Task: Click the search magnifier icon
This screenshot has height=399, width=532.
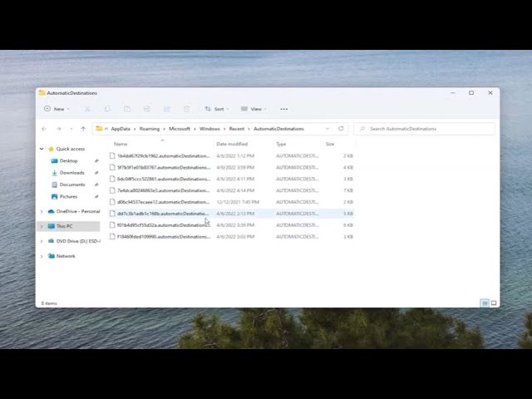Action: [362, 129]
